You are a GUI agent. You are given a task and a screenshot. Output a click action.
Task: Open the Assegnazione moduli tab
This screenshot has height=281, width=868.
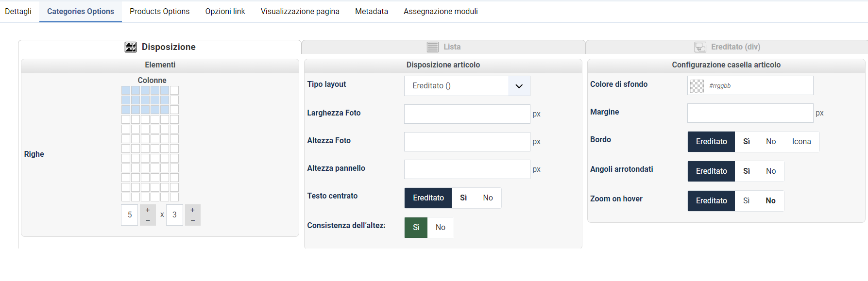coord(441,11)
